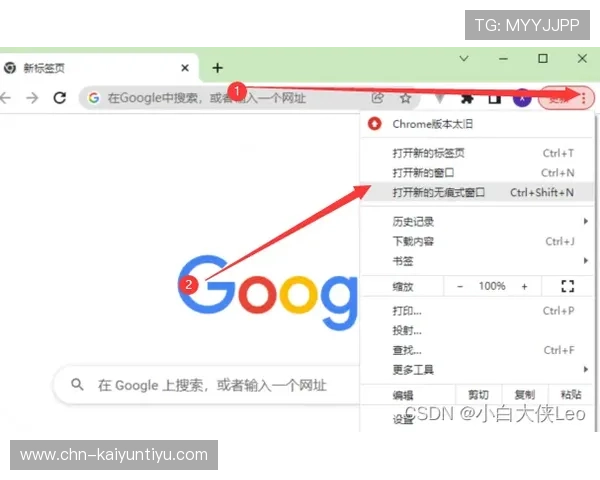Click the 剪切 button
Viewport: 600px width, 480px height.
(478, 395)
